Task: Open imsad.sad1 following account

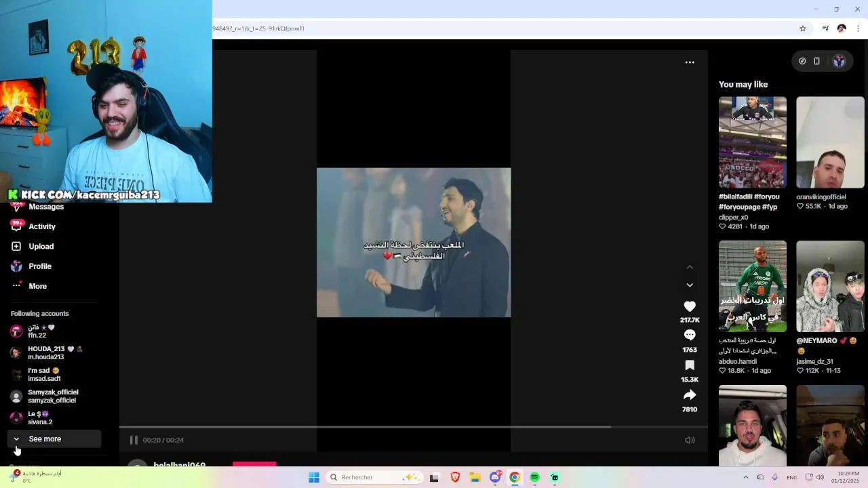Action: coord(54,374)
